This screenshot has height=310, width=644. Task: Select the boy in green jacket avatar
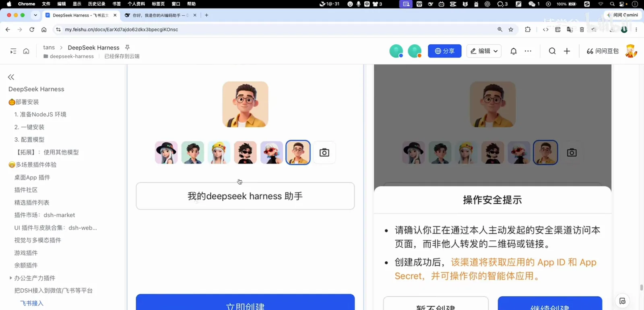tap(193, 153)
